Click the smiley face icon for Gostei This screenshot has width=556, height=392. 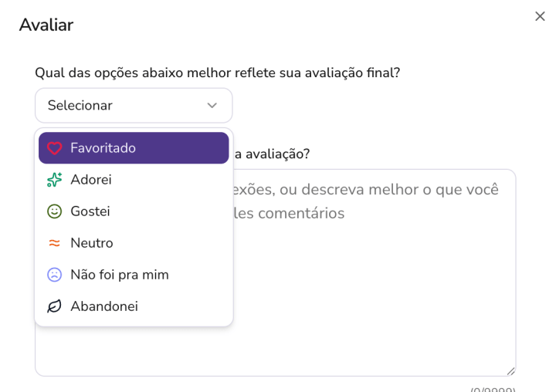tap(54, 211)
